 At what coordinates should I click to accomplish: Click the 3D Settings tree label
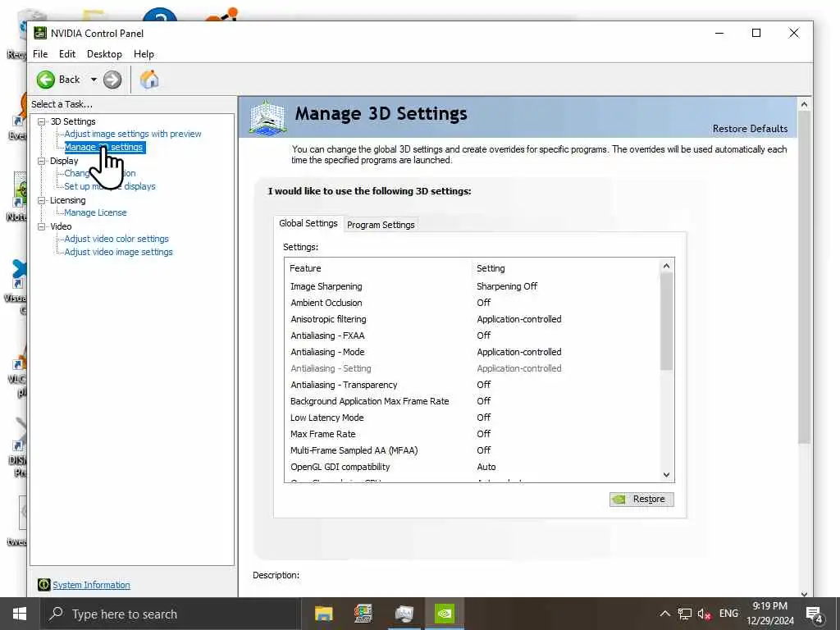pyautogui.click(x=73, y=121)
